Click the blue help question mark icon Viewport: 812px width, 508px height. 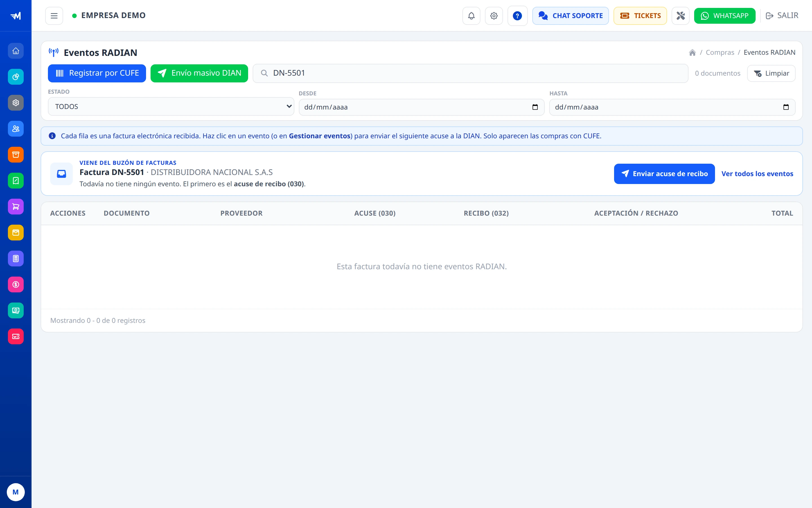[x=517, y=16]
